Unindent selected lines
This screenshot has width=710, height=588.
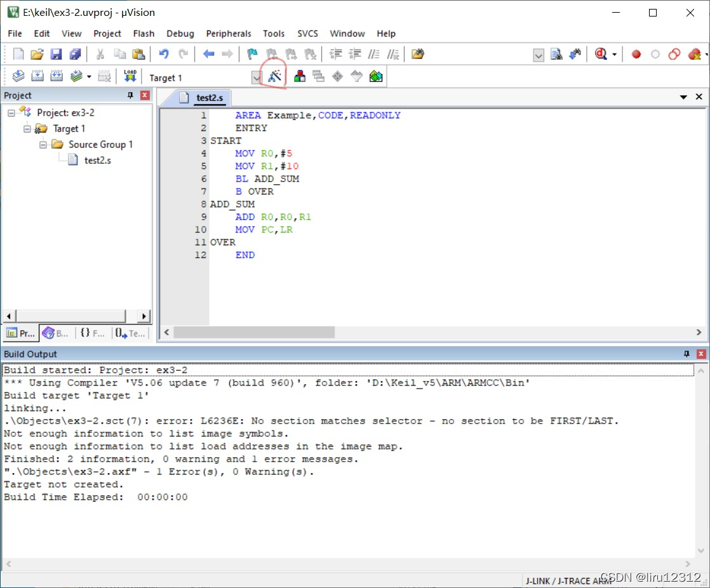(x=354, y=54)
